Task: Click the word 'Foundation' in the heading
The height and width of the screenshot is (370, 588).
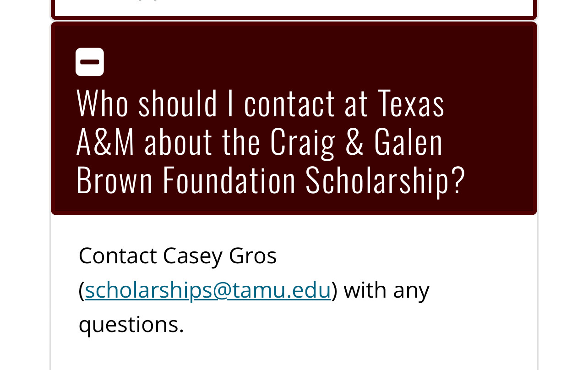Action: click(x=229, y=180)
